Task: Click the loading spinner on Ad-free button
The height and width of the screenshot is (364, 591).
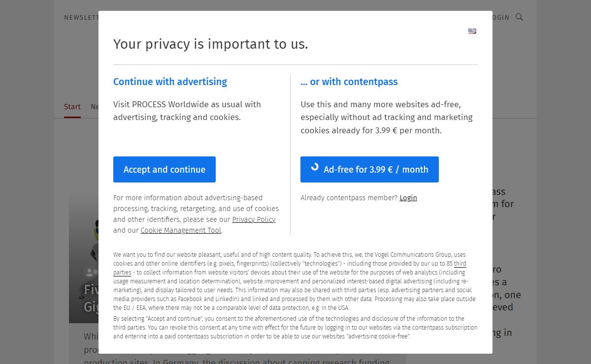Action: pos(315,167)
